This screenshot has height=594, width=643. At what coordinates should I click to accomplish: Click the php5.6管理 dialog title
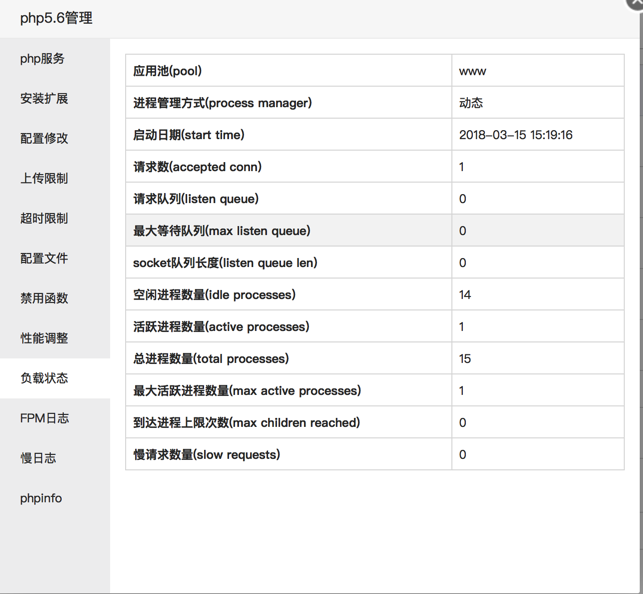(x=56, y=18)
